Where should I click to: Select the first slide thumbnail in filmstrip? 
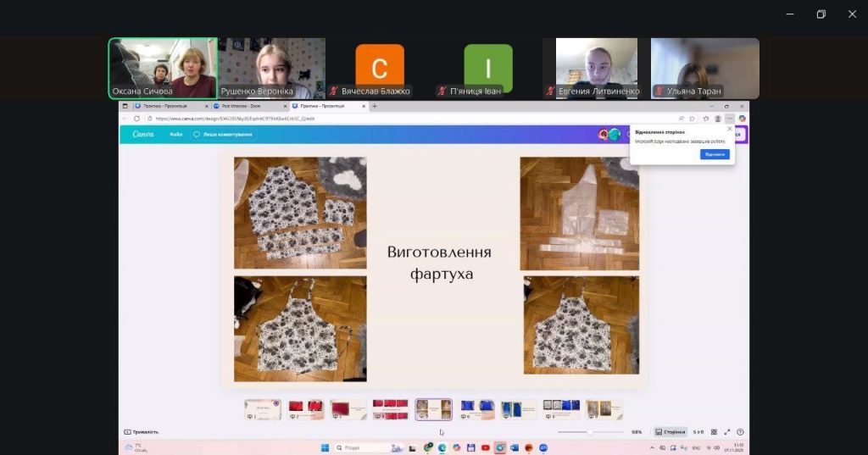point(262,409)
